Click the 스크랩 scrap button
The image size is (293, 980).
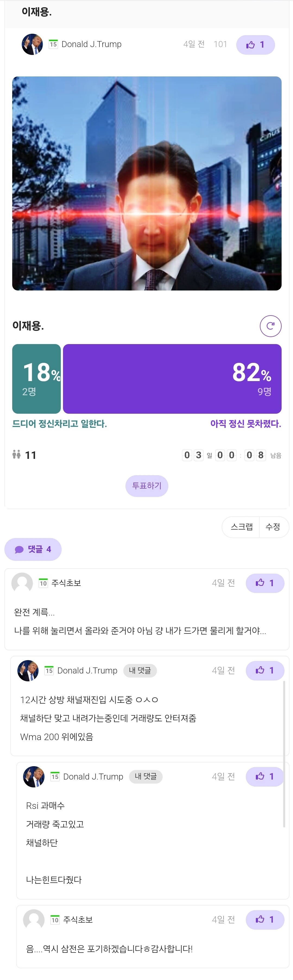click(241, 527)
